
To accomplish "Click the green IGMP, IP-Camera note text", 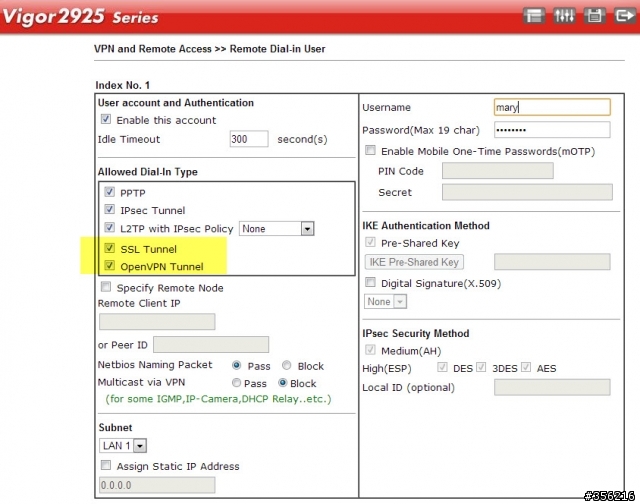I will click(x=218, y=399).
